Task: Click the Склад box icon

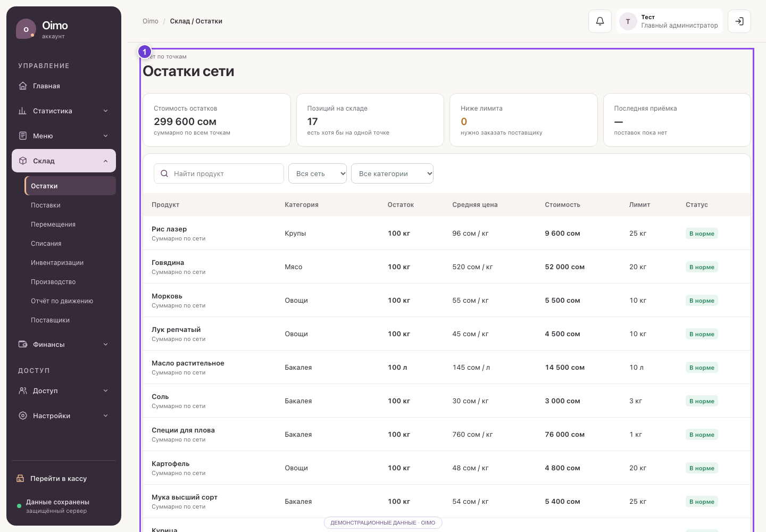Action: pos(23,161)
